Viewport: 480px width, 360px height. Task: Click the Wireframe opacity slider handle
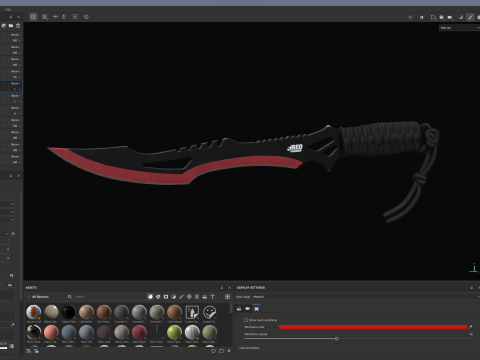pyautogui.click(x=337, y=338)
